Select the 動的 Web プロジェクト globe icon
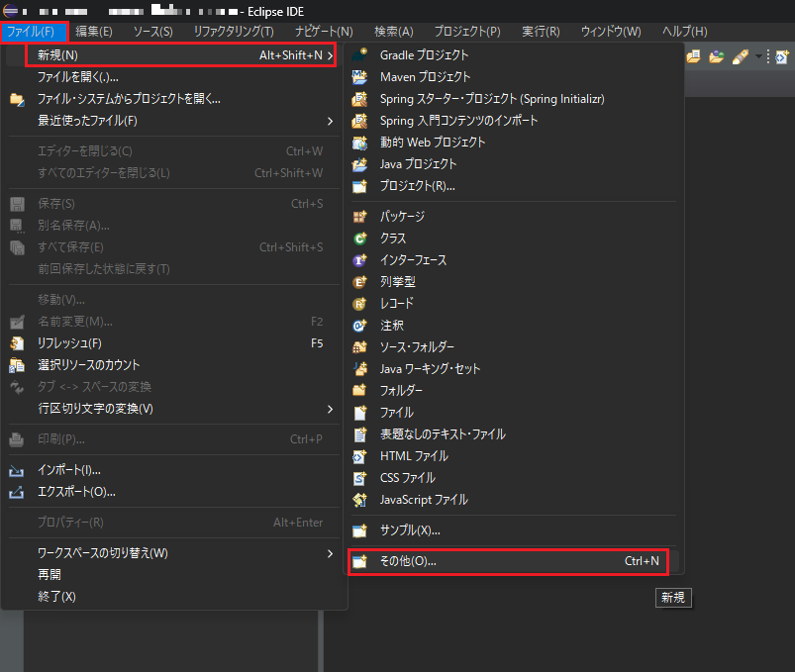The image size is (795, 672). point(359,143)
